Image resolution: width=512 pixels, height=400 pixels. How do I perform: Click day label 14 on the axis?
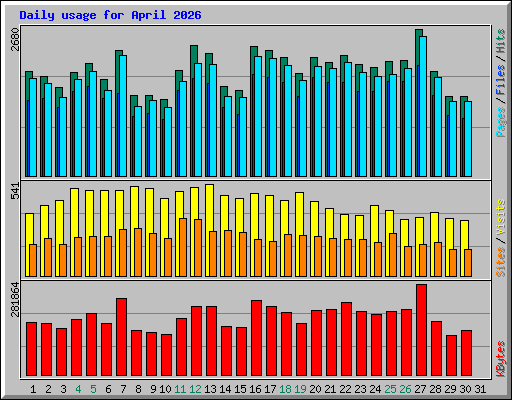click(225, 389)
